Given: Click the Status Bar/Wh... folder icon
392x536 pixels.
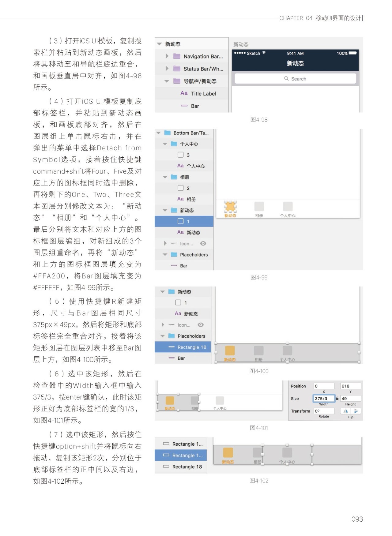Looking at the screenshot, I should [x=177, y=68].
